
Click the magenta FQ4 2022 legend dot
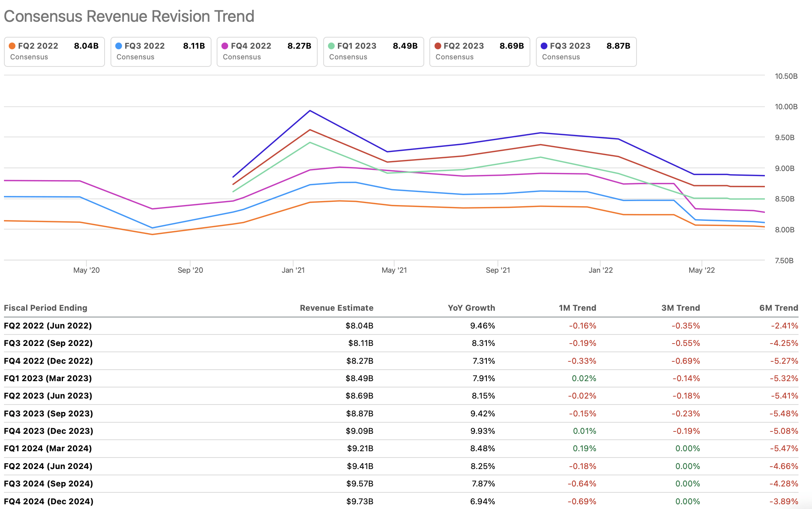click(x=225, y=46)
